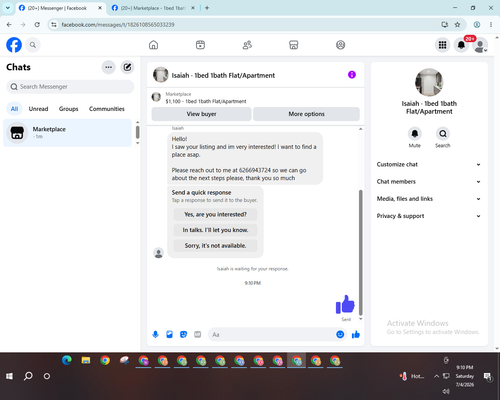Click the purple conversation info icon

[x=352, y=75]
